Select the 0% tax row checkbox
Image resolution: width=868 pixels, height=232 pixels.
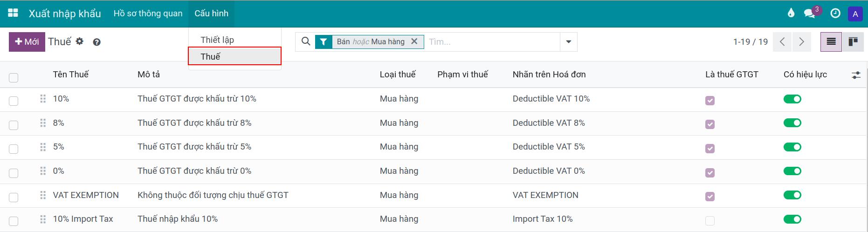tap(14, 173)
